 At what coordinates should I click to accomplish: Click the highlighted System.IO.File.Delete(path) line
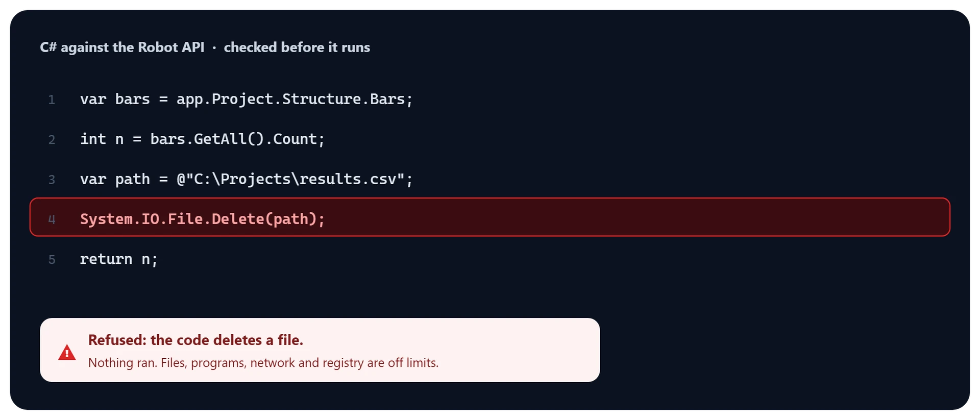(490, 217)
